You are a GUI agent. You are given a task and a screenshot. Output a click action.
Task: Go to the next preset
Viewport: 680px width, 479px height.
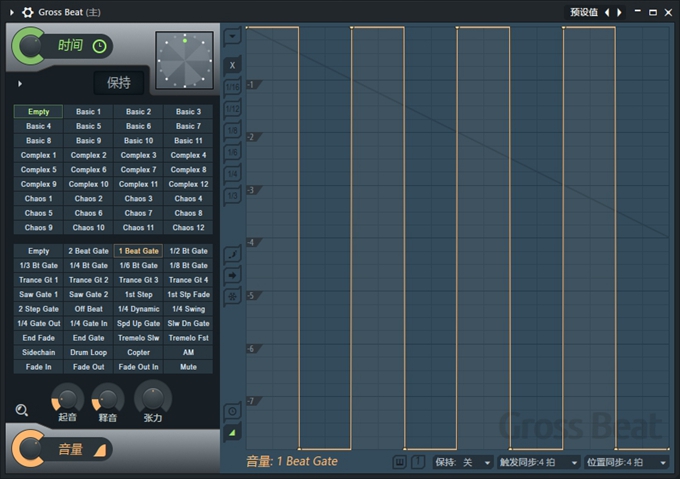pos(619,12)
